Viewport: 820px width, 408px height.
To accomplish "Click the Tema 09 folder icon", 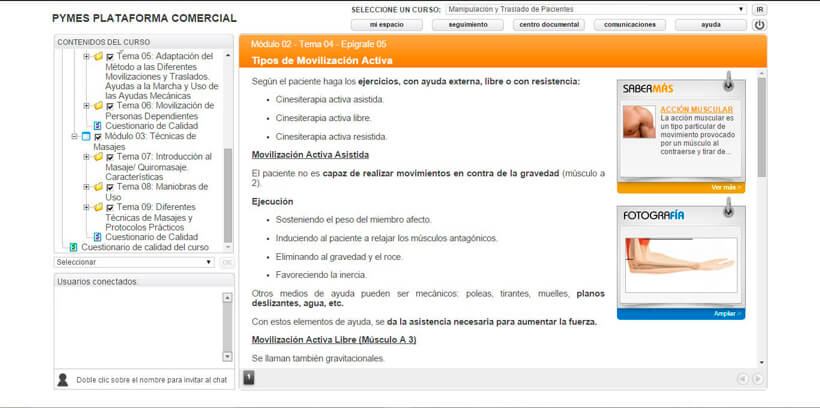I will (98, 207).
